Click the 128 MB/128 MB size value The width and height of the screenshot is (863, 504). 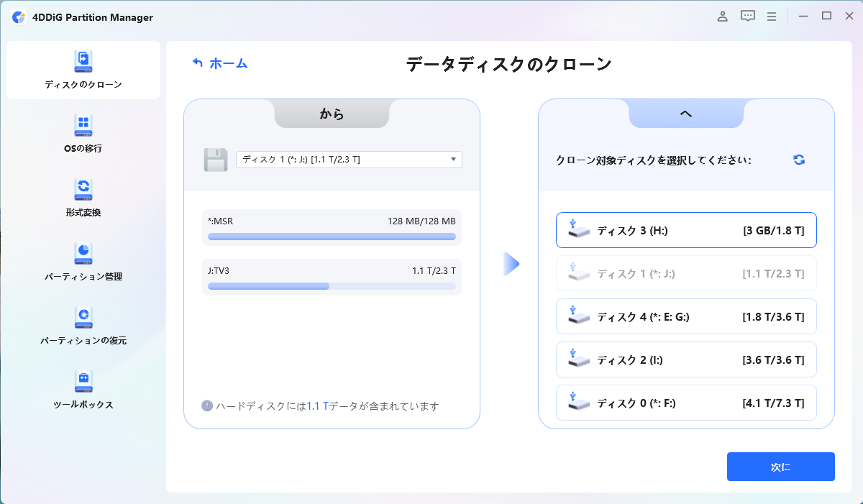pyautogui.click(x=421, y=221)
